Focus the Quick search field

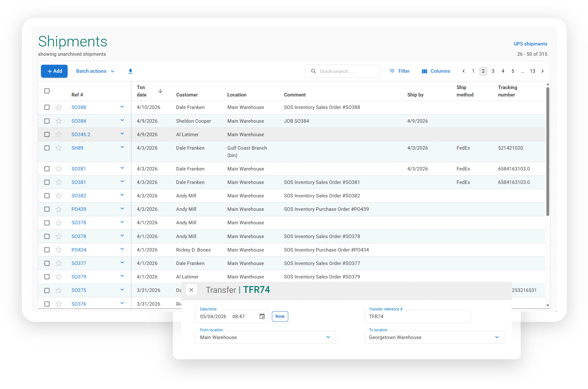coord(343,71)
